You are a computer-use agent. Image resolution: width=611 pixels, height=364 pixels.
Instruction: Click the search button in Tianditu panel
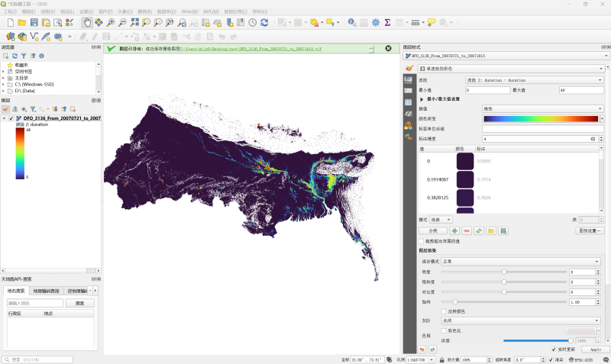pyautogui.click(x=80, y=303)
